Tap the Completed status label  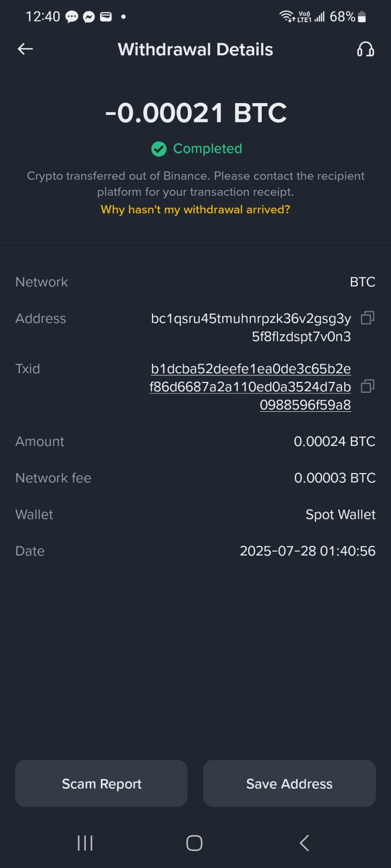[207, 149]
